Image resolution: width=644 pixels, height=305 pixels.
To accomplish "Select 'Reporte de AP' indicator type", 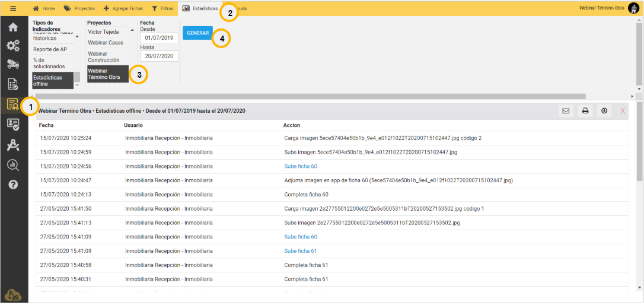I will [x=50, y=49].
